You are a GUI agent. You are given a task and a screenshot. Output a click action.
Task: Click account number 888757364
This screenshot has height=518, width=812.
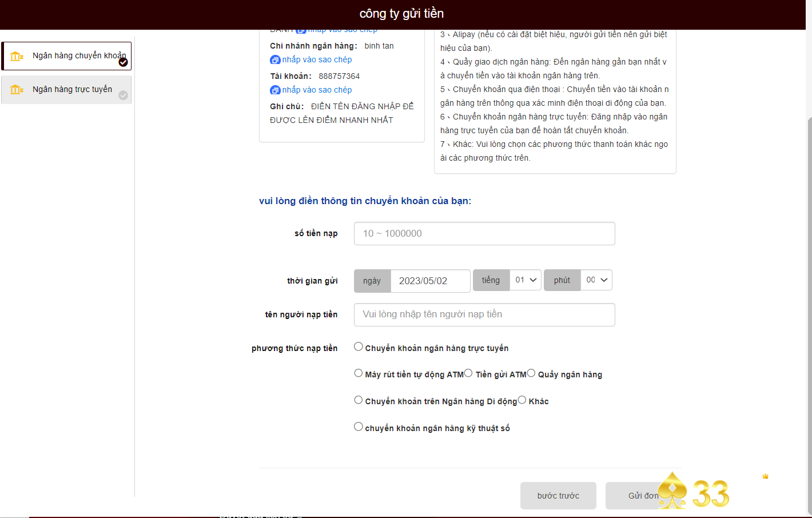[x=339, y=76]
